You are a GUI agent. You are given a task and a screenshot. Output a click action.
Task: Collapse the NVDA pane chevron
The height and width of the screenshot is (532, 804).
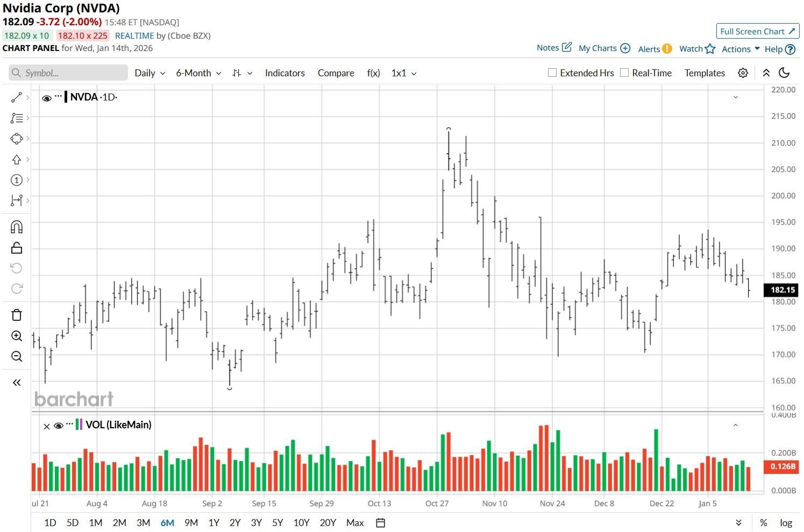(735, 97)
